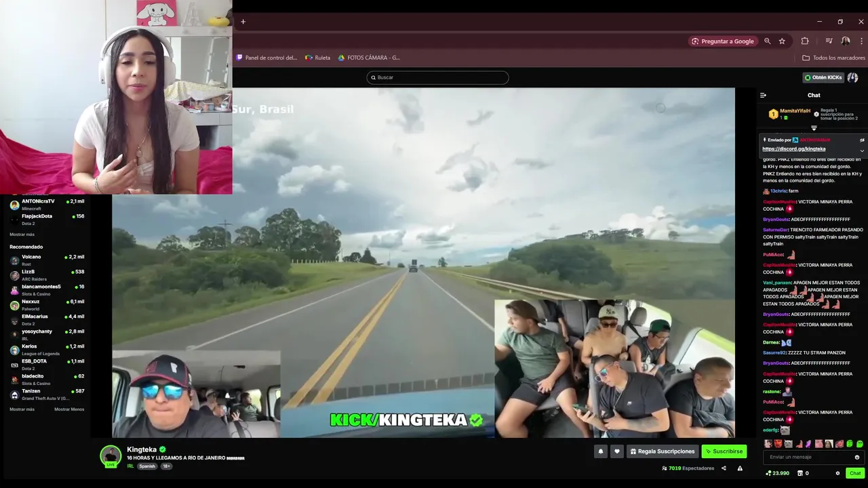Image resolution: width=868 pixels, height=488 pixels.
Task: Follow the channel with heart icon
Action: (616, 451)
